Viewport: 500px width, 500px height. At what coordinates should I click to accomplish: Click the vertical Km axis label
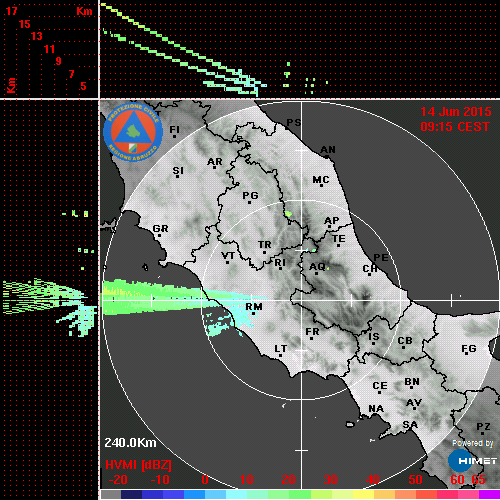11,86
